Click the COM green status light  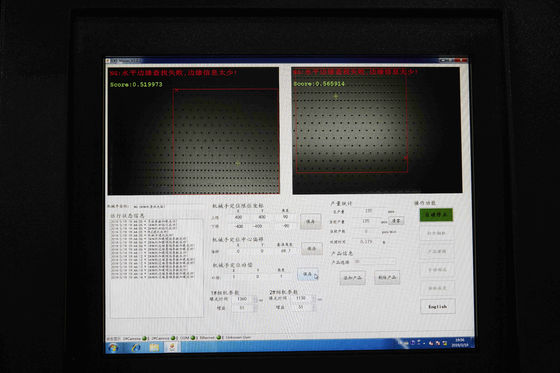coord(192,337)
